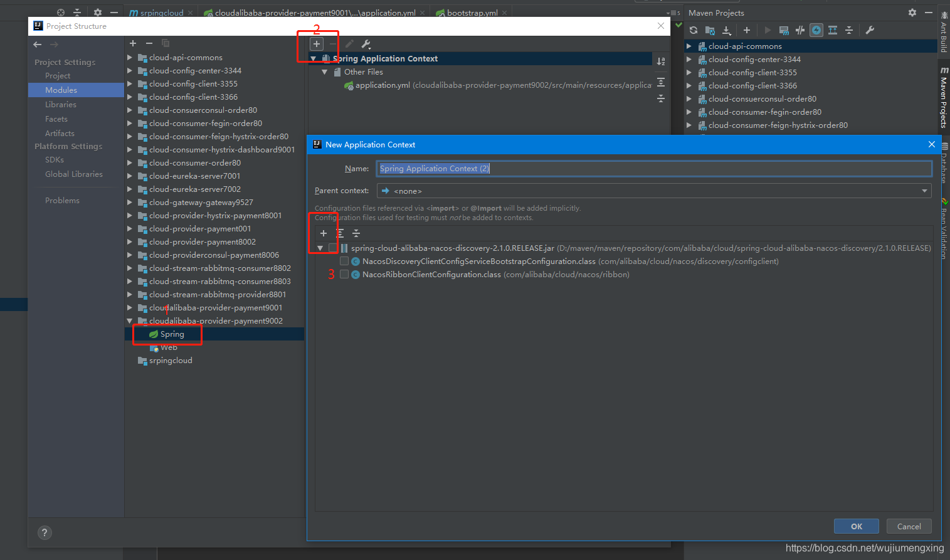
Task: Click the help question mark icon
Action: 45,532
